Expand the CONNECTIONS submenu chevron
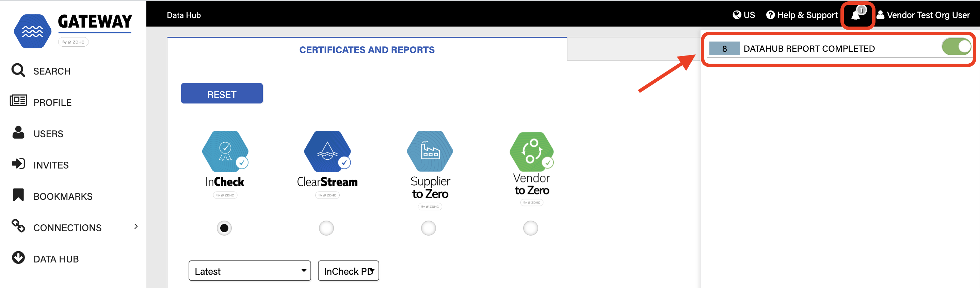The width and height of the screenshot is (980, 288). tap(136, 226)
